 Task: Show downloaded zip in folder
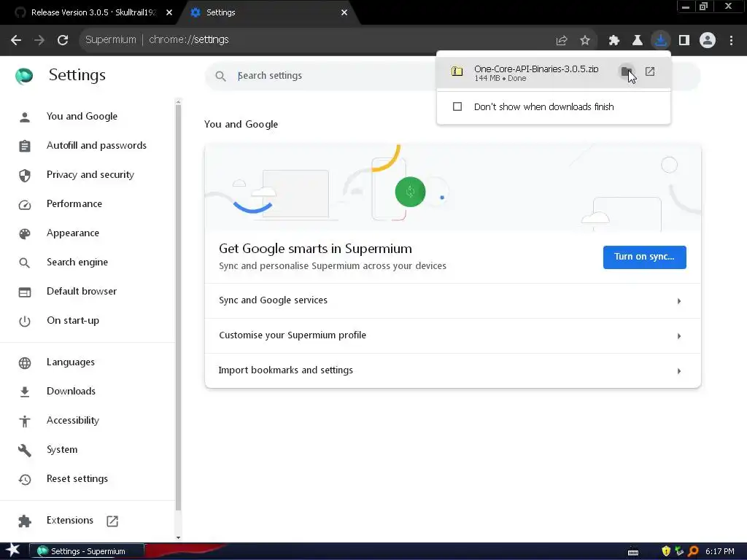point(627,72)
